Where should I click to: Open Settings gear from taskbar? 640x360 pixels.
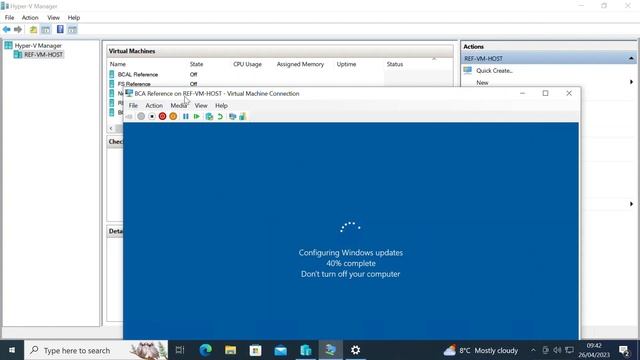(x=356, y=350)
